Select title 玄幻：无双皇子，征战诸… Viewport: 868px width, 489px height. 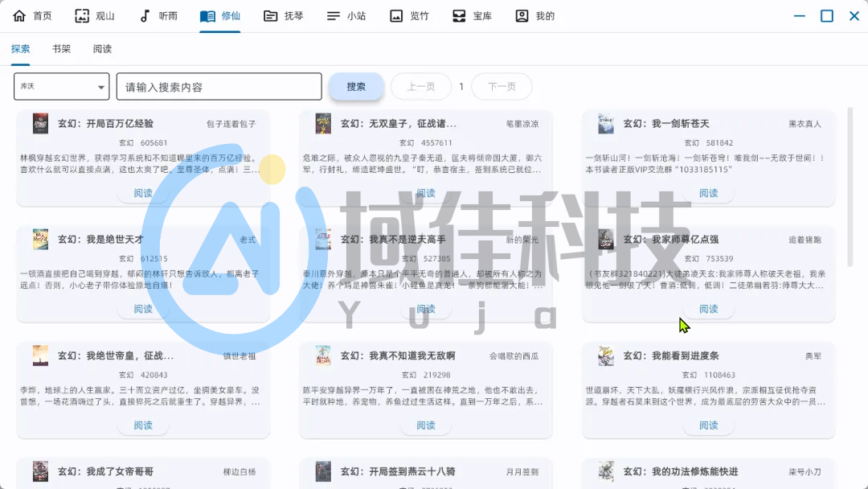(399, 124)
